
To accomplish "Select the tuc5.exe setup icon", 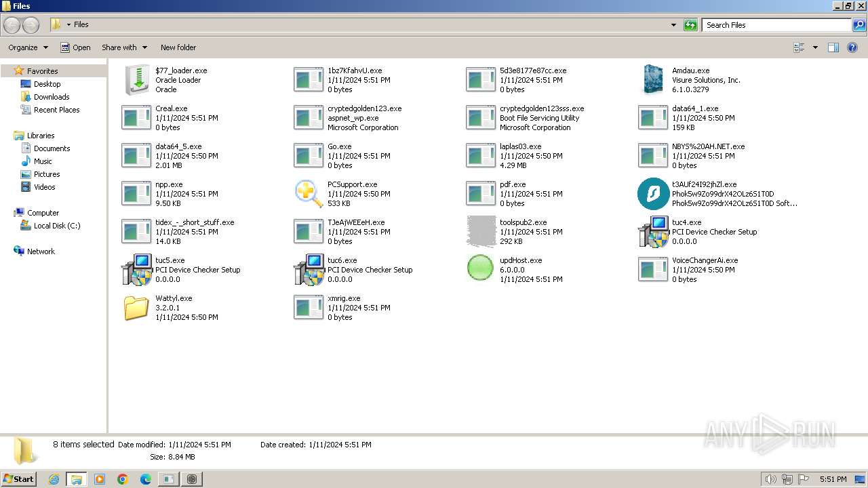I will pos(137,270).
